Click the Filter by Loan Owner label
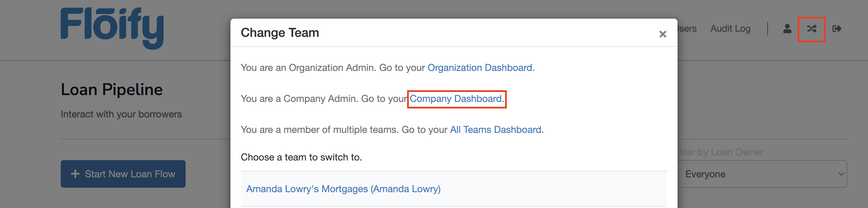 click(721, 152)
